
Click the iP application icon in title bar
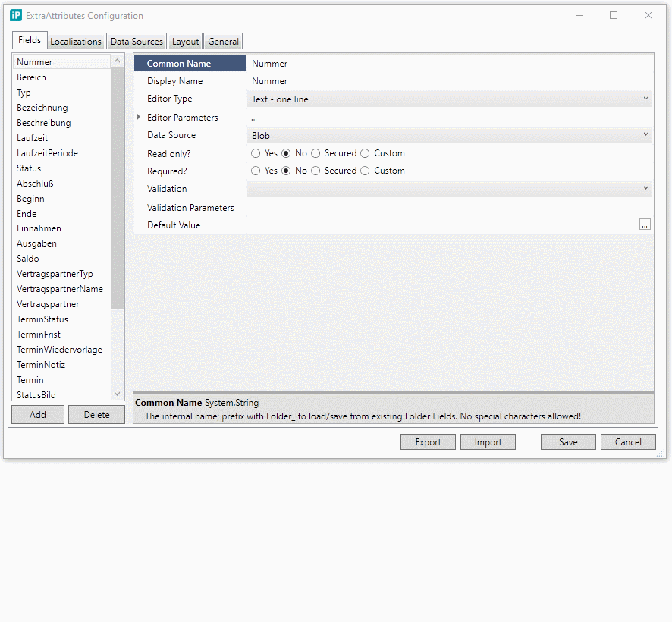coord(16,15)
